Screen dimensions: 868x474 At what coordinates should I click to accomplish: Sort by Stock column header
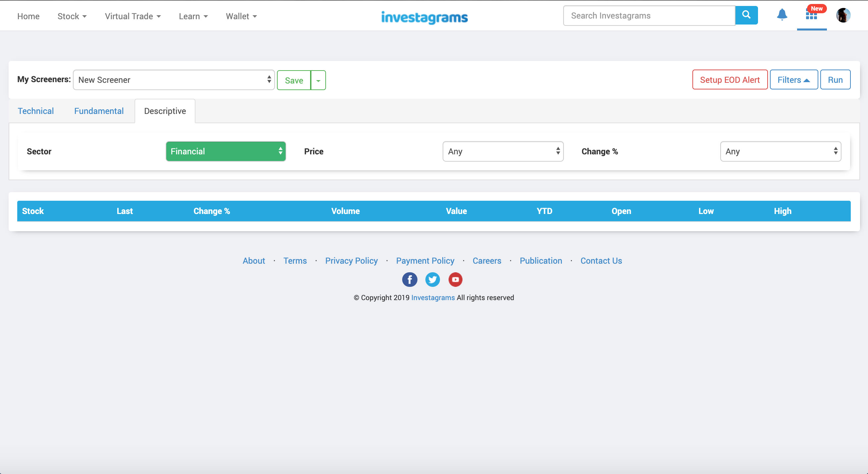(33, 211)
